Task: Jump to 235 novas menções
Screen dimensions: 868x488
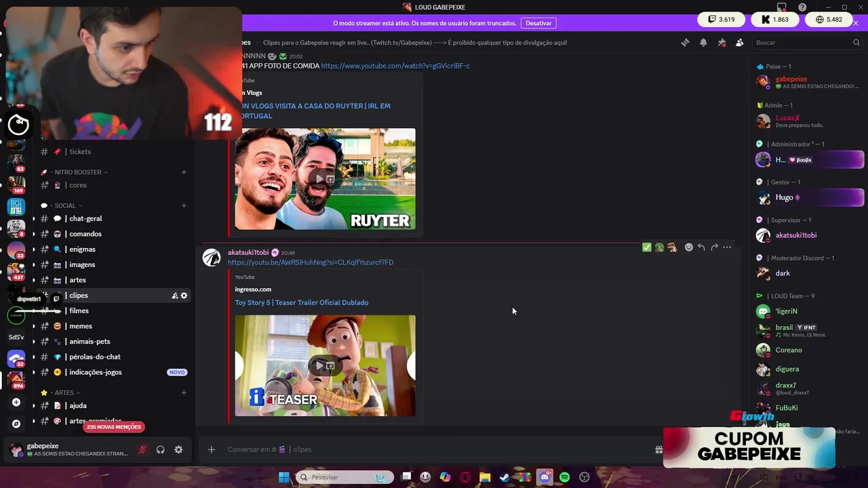Action: (114, 427)
